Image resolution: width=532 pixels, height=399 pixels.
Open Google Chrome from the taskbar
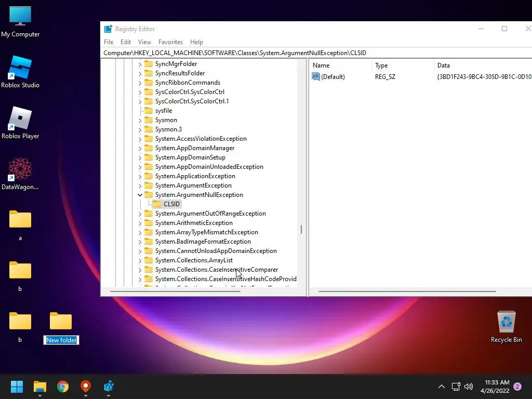coord(63,387)
